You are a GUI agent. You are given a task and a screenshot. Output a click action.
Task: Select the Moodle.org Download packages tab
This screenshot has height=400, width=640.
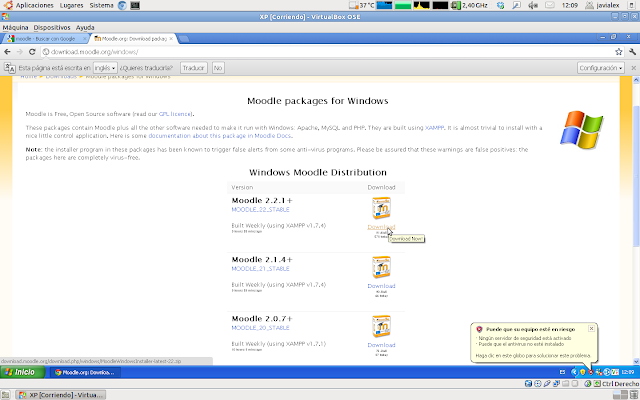coord(133,39)
